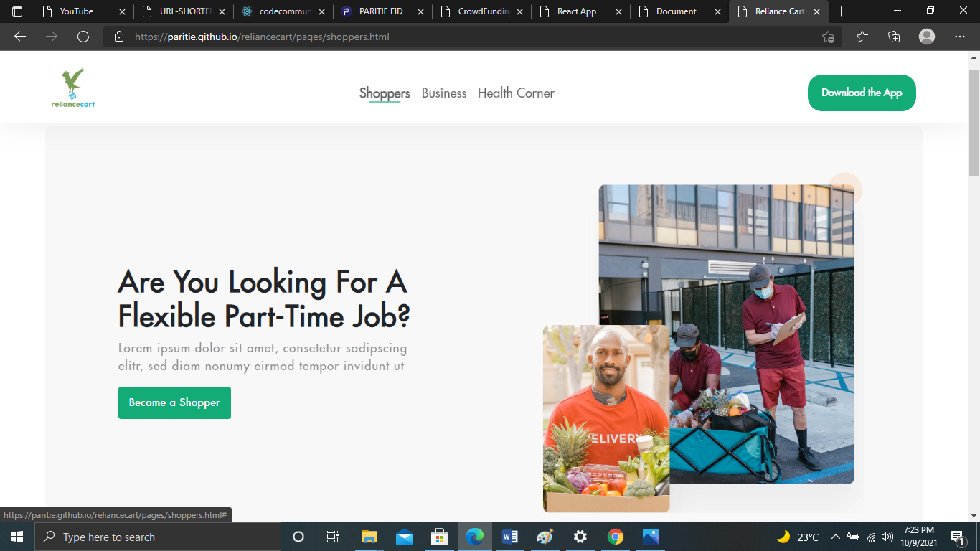Open the Health Corner nav link

(x=516, y=93)
